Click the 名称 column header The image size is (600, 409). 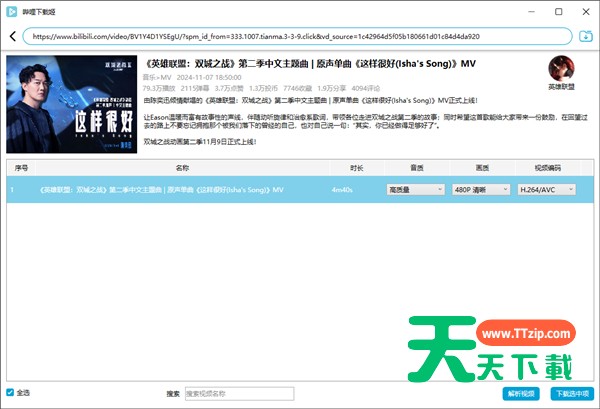click(182, 168)
